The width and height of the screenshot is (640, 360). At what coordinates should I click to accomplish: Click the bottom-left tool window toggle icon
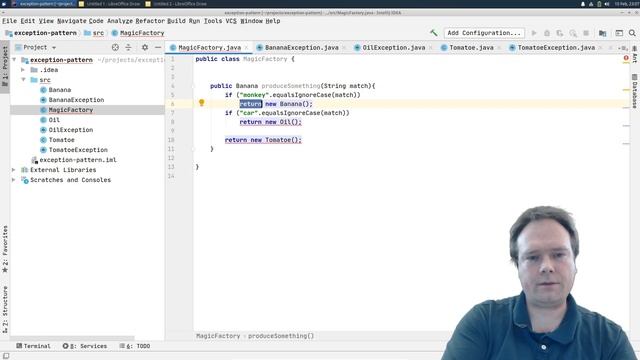point(6,356)
